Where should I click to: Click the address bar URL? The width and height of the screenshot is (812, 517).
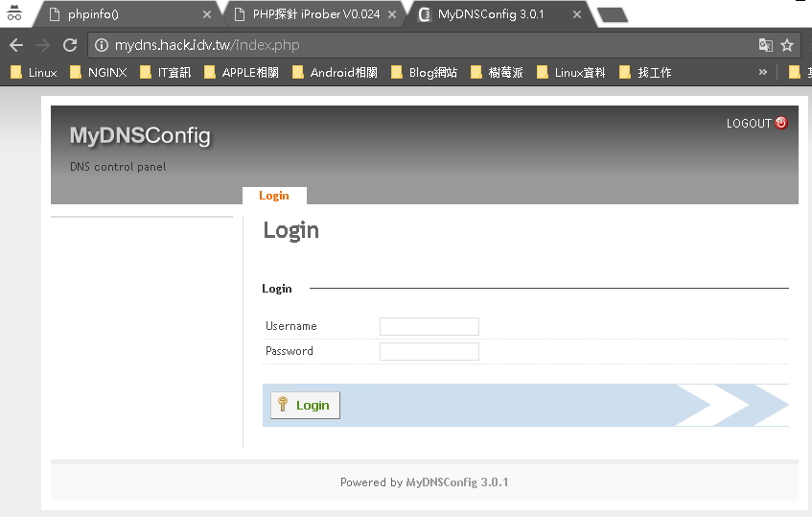pyautogui.click(x=207, y=46)
